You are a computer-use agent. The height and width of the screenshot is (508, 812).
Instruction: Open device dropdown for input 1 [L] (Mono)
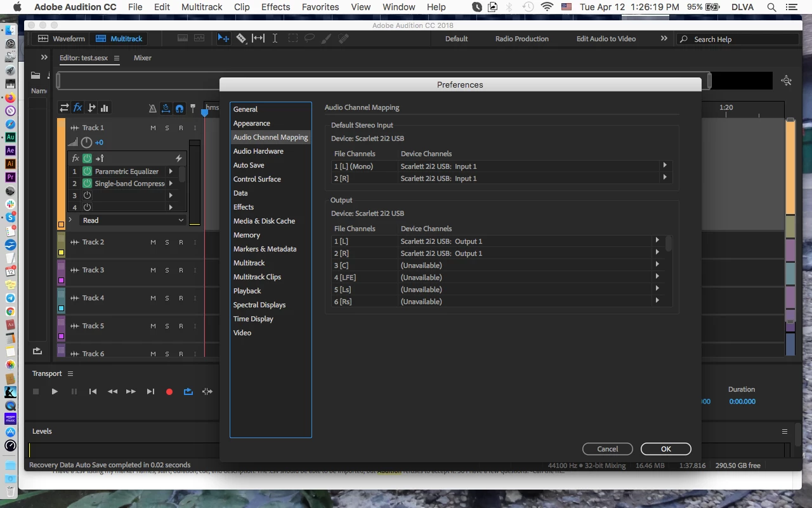tap(665, 166)
